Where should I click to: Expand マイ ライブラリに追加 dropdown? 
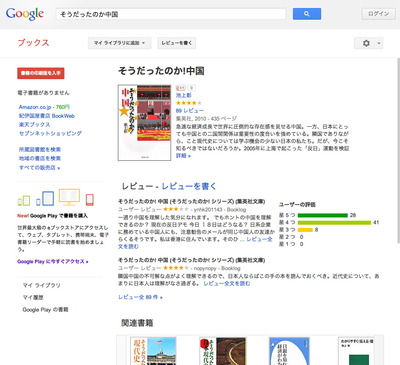pos(119,43)
